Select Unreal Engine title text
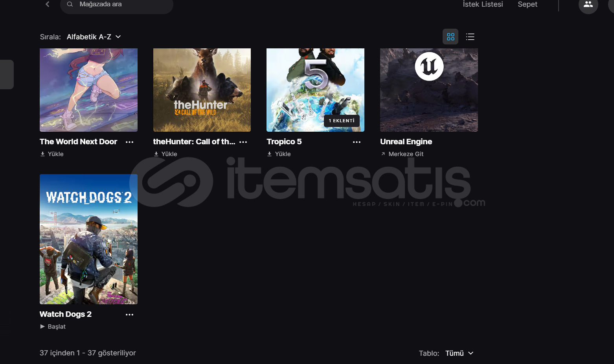 pyautogui.click(x=406, y=142)
